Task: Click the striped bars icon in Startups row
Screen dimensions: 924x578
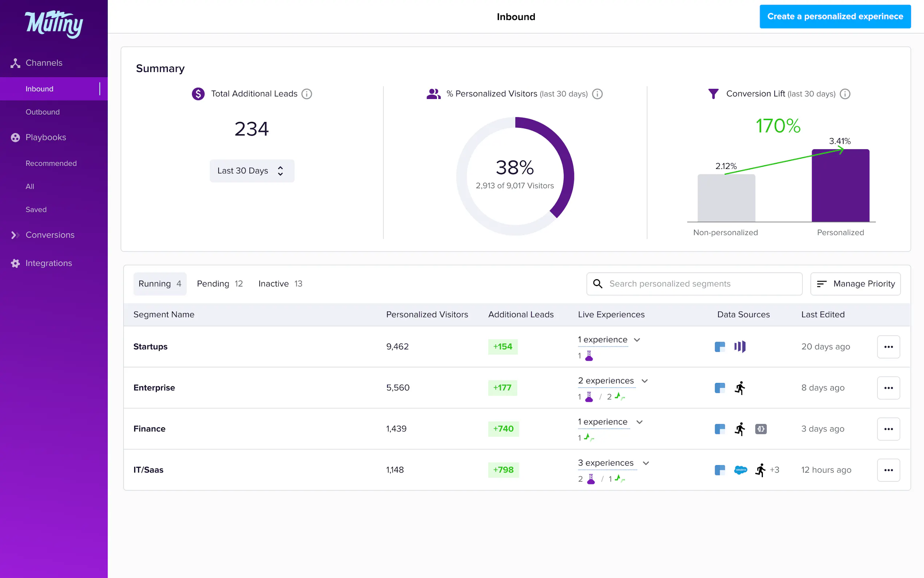Action: 740,347
